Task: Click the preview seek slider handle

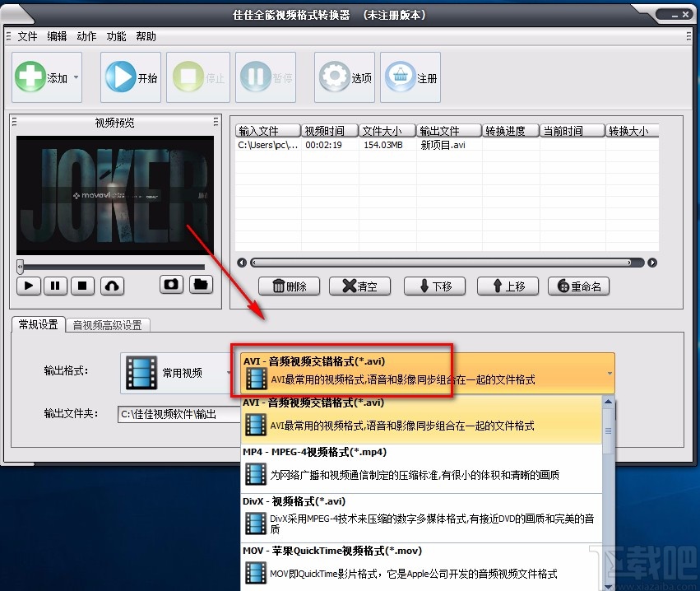Action: (x=20, y=267)
